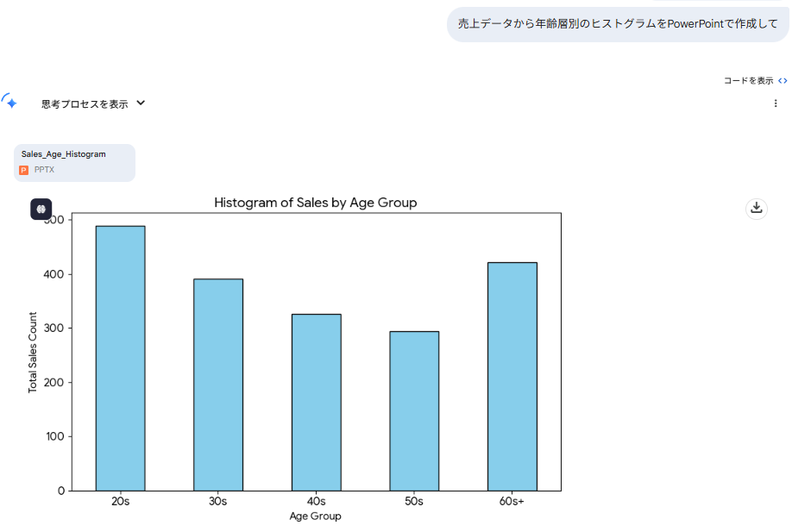Click the 60s+ bar in the histogram
Screen dimensions: 792x532
512,376
